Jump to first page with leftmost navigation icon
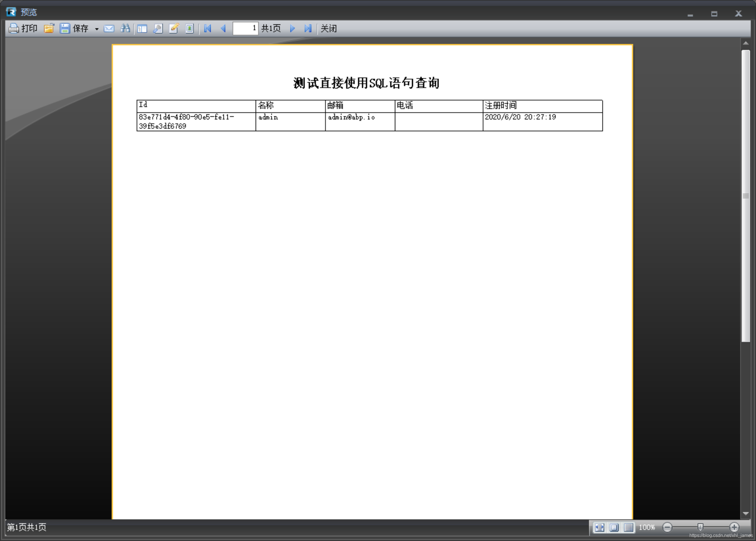The width and height of the screenshot is (756, 541). click(x=207, y=29)
